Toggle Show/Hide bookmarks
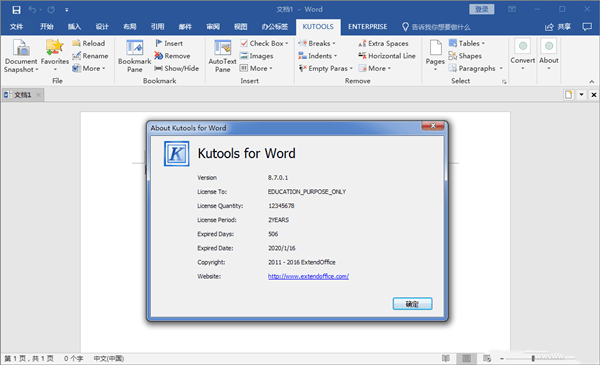Image resolution: width=600 pixels, height=365 pixels. pos(176,68)
